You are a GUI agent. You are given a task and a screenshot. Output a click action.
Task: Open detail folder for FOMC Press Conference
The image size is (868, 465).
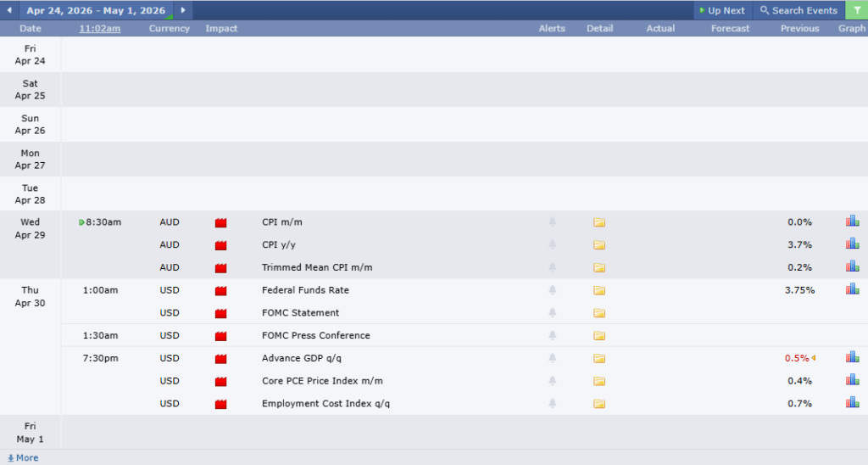tap(599, 336)
